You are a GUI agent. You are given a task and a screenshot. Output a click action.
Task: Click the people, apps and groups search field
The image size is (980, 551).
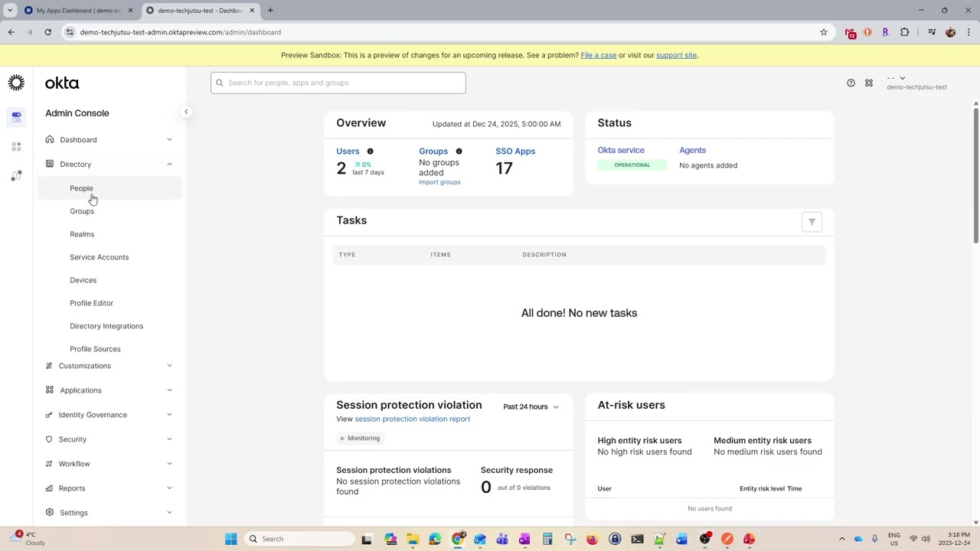pos(338,83)
